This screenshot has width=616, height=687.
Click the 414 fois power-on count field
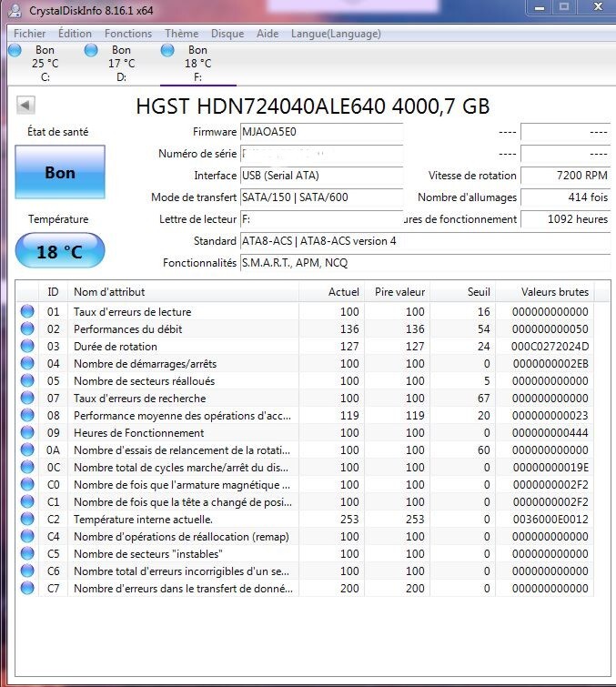[x=566, y=197]
